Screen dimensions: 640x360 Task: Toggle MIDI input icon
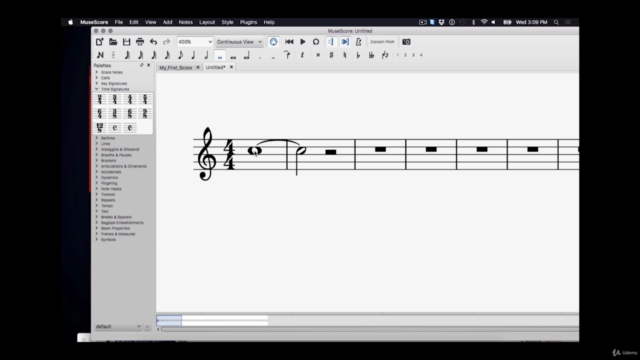[273, 42]
